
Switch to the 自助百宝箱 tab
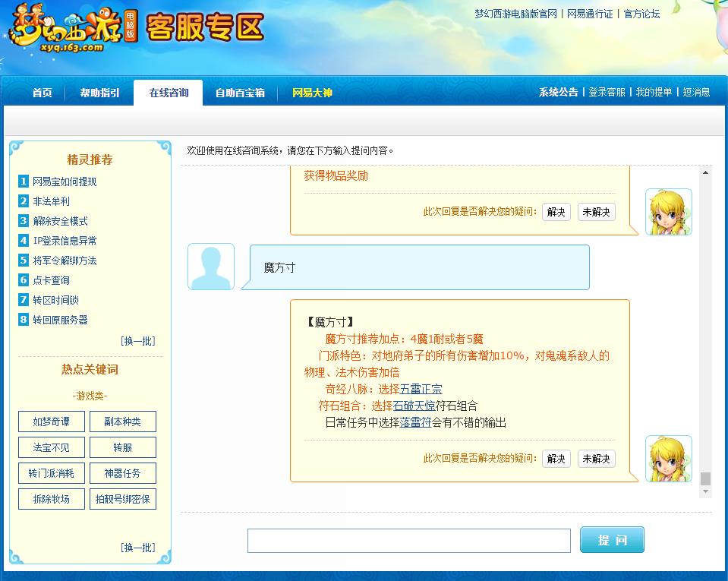click(x=241, y=93)
